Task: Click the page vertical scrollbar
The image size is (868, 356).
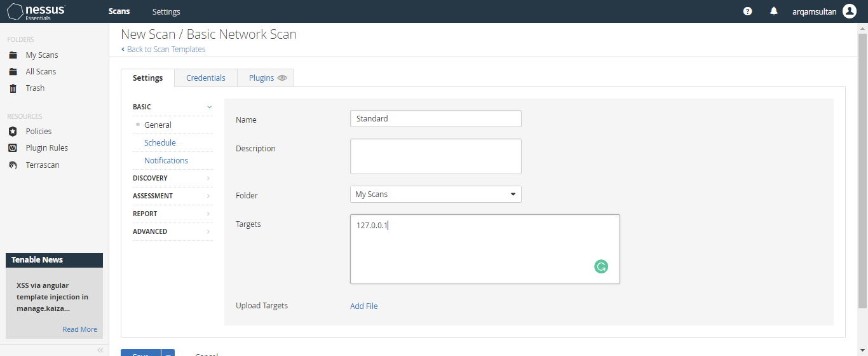Action: click(863, 170)
